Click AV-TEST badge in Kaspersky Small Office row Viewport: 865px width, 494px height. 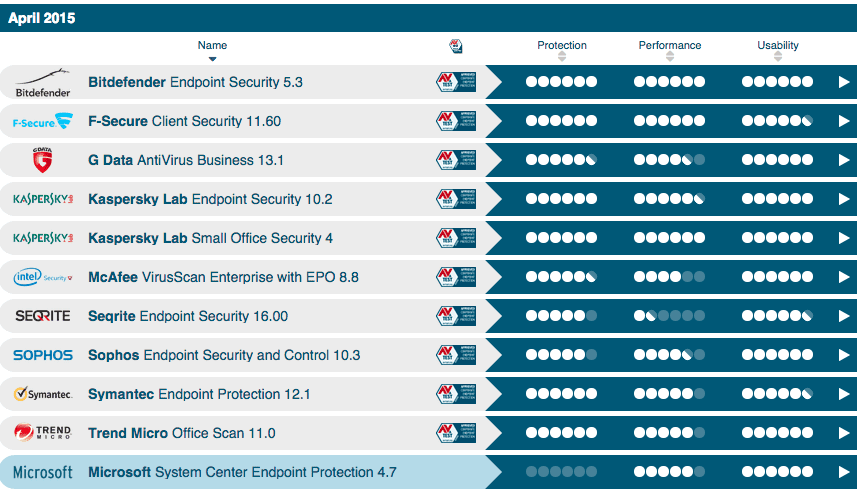[456, 238]
